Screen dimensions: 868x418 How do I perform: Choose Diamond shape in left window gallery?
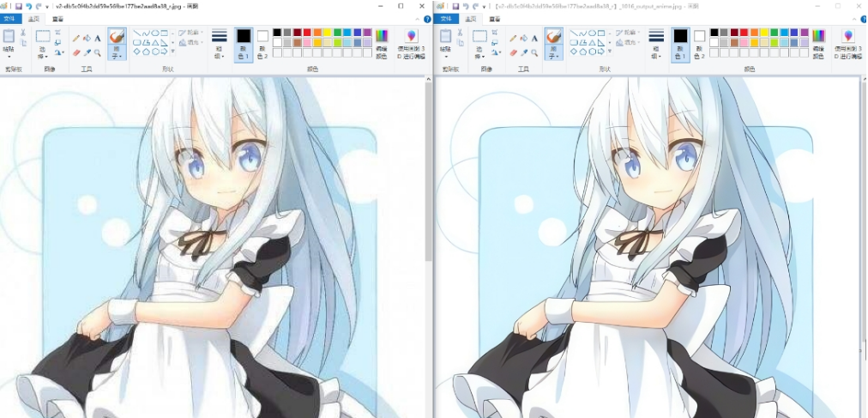(x=137, y=51)
